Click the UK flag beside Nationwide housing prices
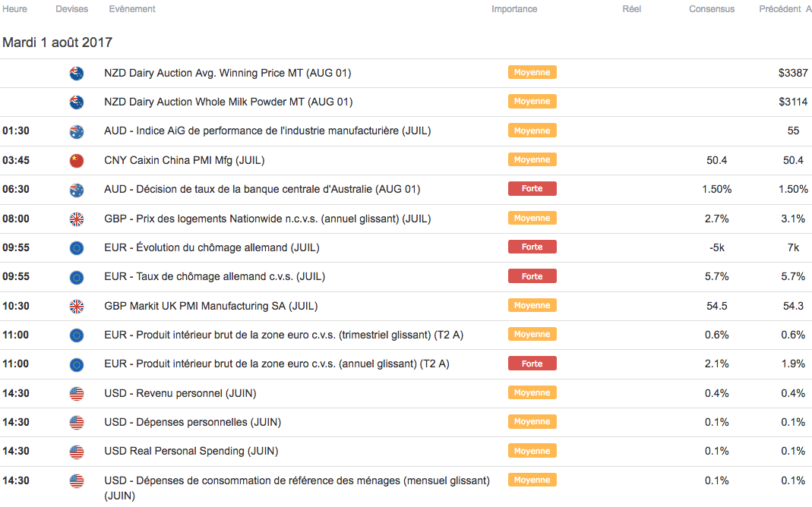Viewport: 812px width, 507px height. 77,219
